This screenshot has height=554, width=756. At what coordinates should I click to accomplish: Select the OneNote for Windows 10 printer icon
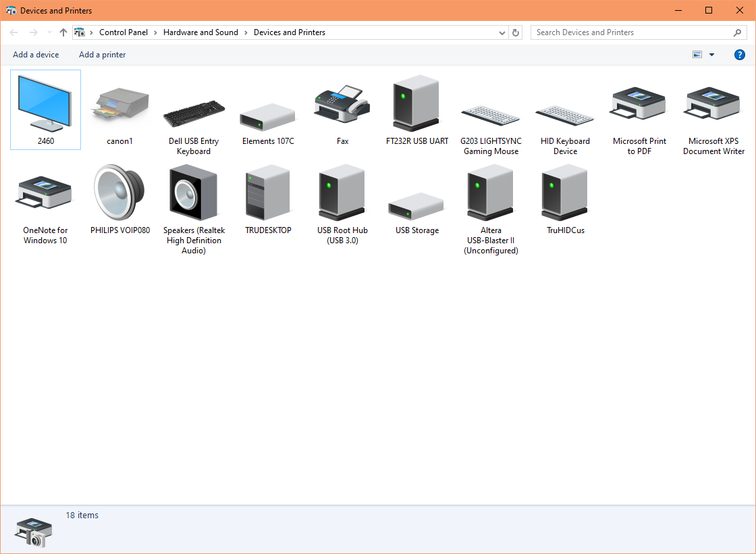click(45, 193)
